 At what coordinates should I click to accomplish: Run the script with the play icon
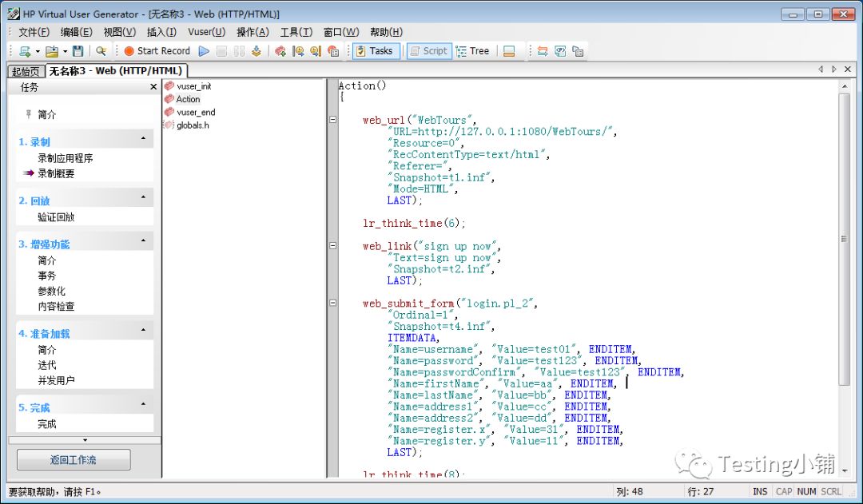[204, 51]
